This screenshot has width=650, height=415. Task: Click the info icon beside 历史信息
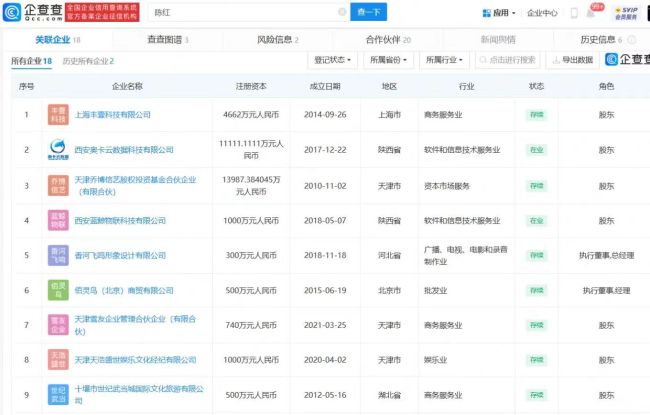pos(631,40)
